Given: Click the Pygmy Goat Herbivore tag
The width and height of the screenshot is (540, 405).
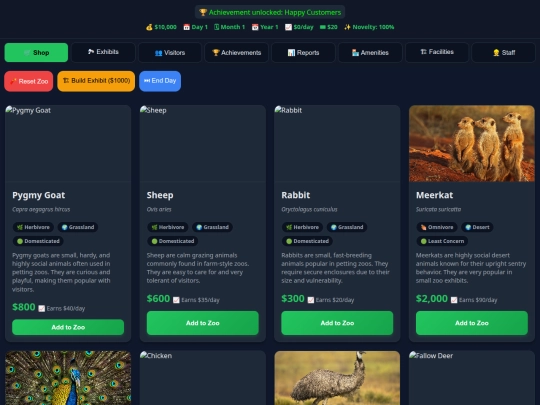Looking at the screenshot, I should [33, 227].
